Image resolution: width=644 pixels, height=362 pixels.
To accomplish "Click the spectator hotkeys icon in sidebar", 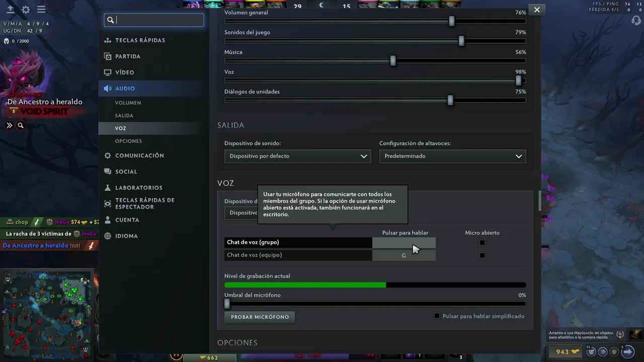I will [108, 204].
